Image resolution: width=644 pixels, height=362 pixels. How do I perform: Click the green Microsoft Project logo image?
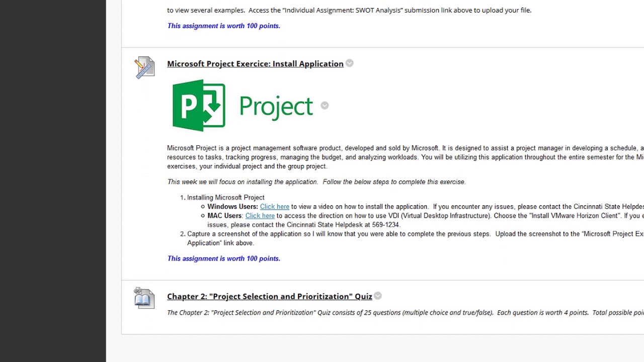tap(243, 106)
